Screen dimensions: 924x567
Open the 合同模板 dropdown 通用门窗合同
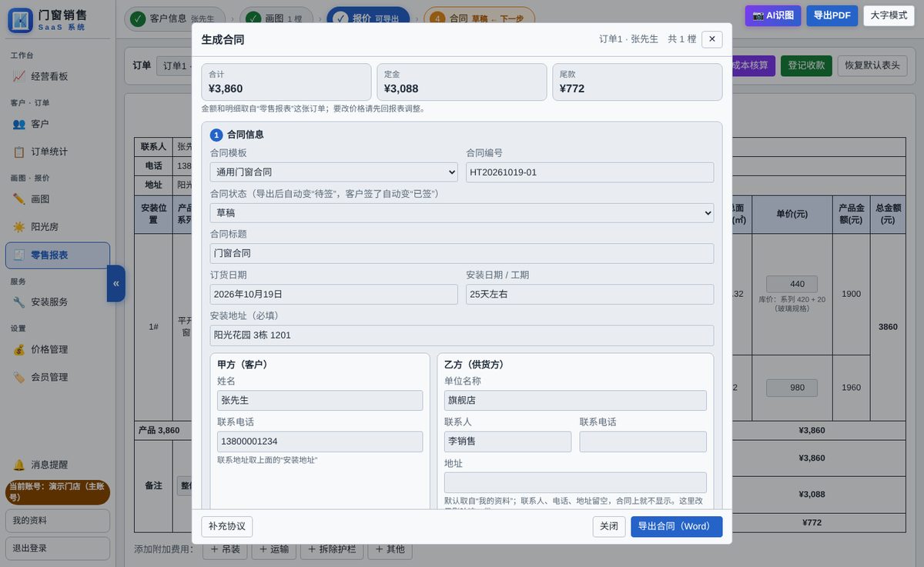click(x=334, y=172)
